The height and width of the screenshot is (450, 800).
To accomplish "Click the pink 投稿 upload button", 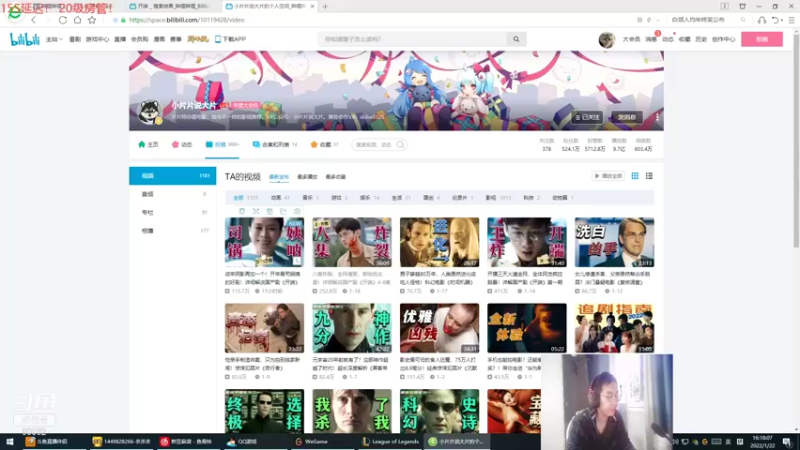I will pyautogui.click(x=762, y=39).
